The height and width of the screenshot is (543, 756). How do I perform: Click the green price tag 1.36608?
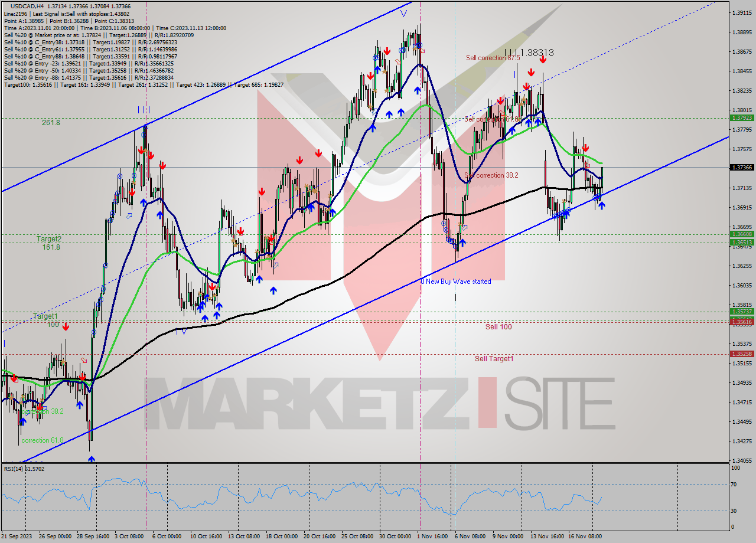point(741,234)
